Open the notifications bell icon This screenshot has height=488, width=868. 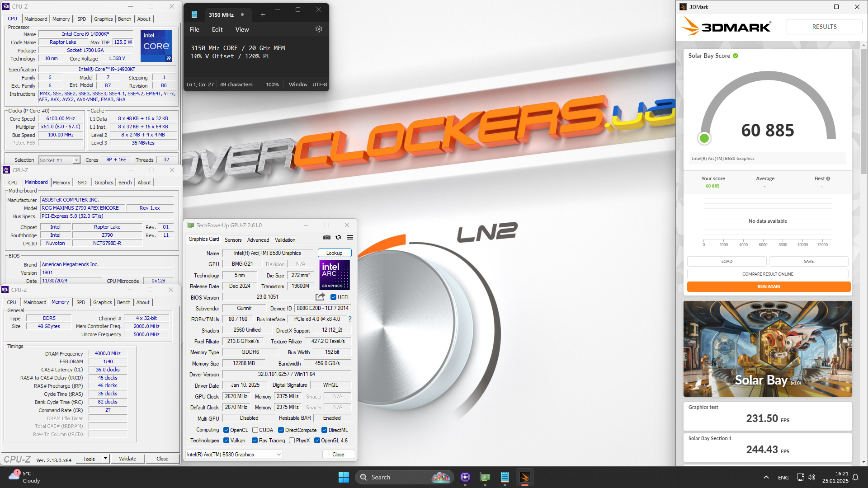click(855, 477)
